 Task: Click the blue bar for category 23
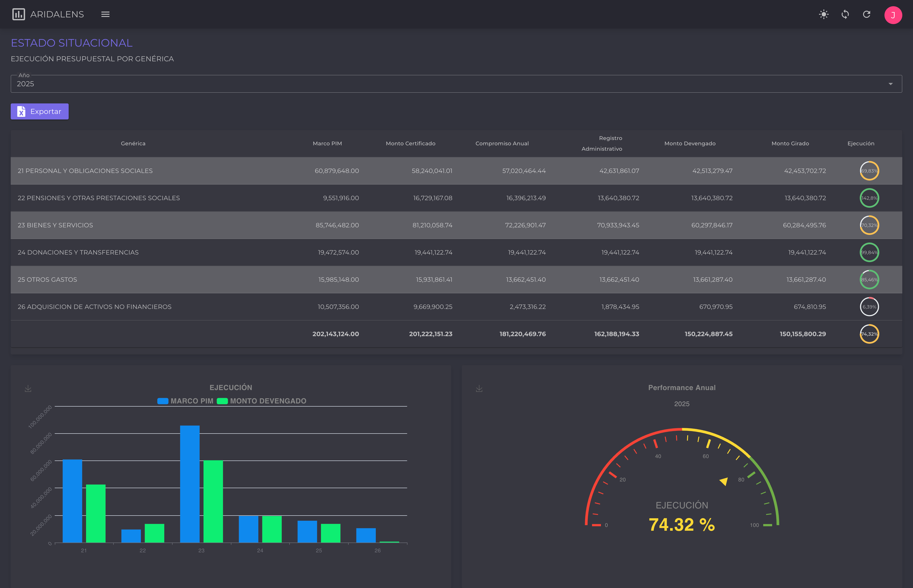click(190, 484)
